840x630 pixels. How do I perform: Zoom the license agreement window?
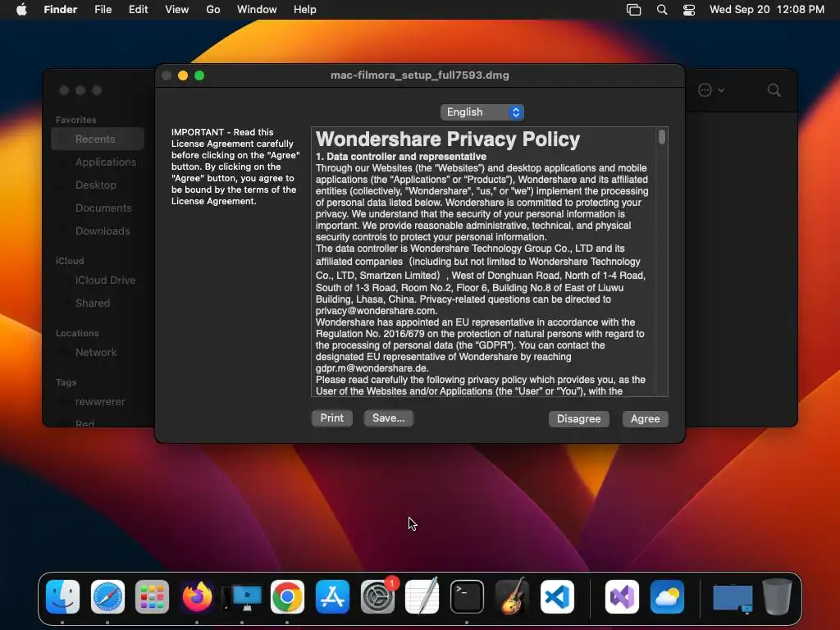pyautogui.click(x=199, y=75)
